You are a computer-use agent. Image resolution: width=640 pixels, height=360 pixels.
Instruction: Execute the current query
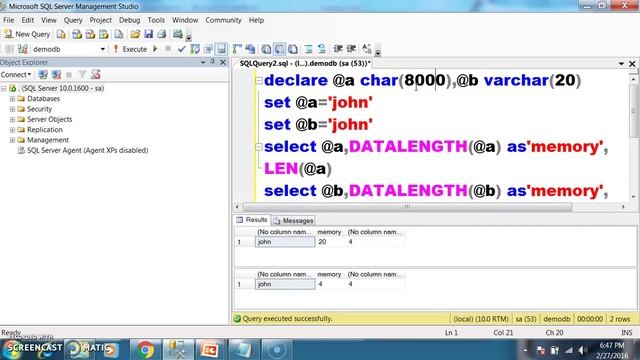coord(130,49)
